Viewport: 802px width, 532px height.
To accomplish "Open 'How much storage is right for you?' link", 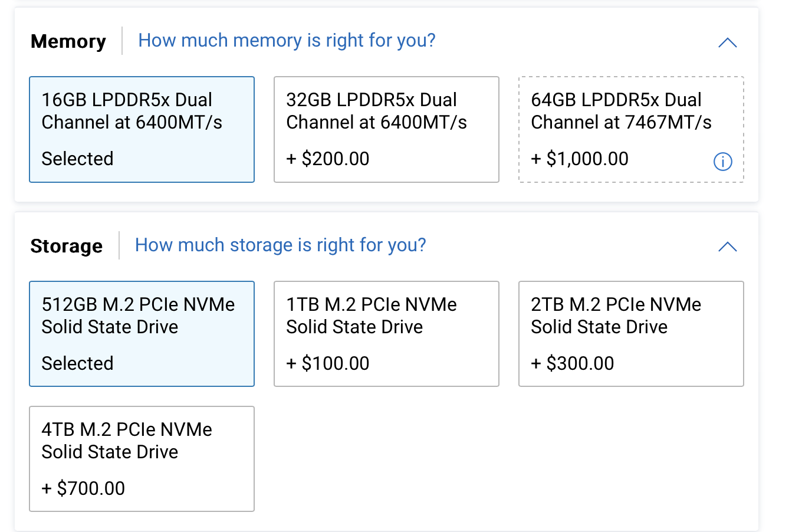I will tap(280, 245).
